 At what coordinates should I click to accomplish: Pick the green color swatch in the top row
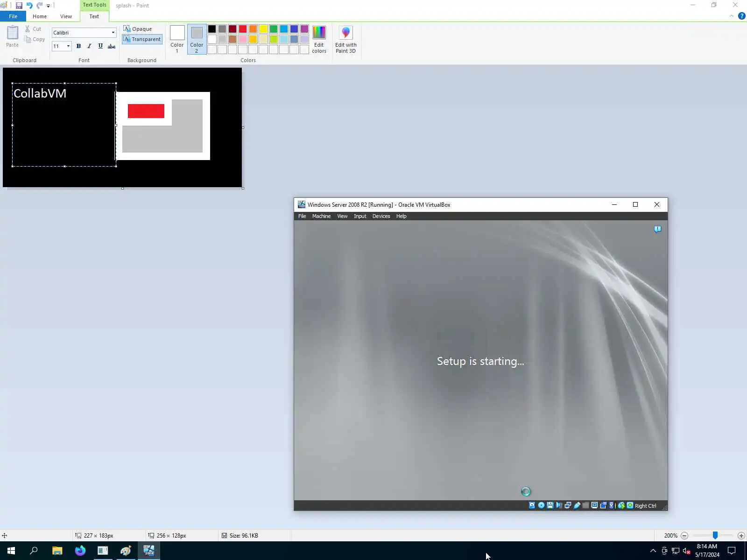tap(274, 29)
